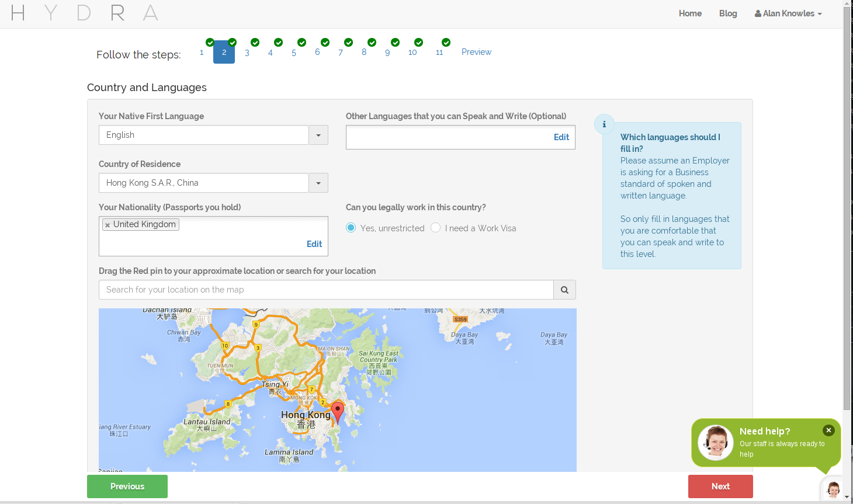Click the Lamma Island label on map
Viewport: 853px width, 504px height.
point(289,456)
